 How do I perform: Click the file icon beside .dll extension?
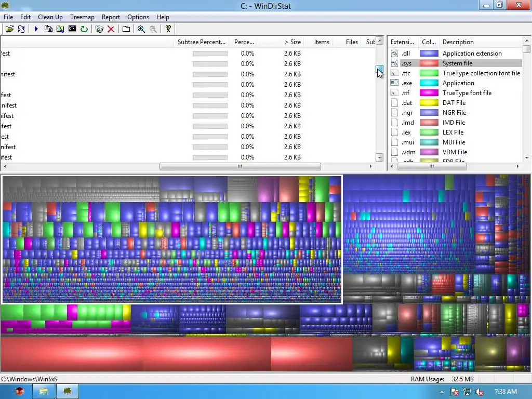click(394, 54)
